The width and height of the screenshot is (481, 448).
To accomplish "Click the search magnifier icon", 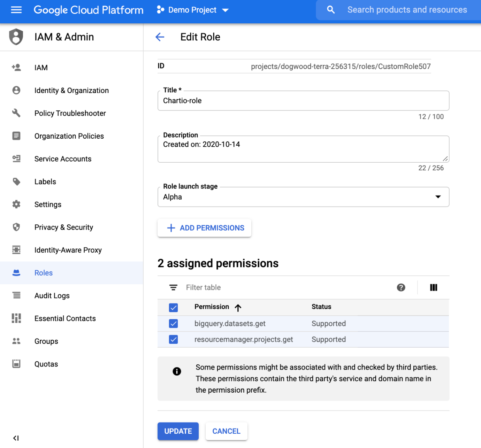I will tap(331, 10).
